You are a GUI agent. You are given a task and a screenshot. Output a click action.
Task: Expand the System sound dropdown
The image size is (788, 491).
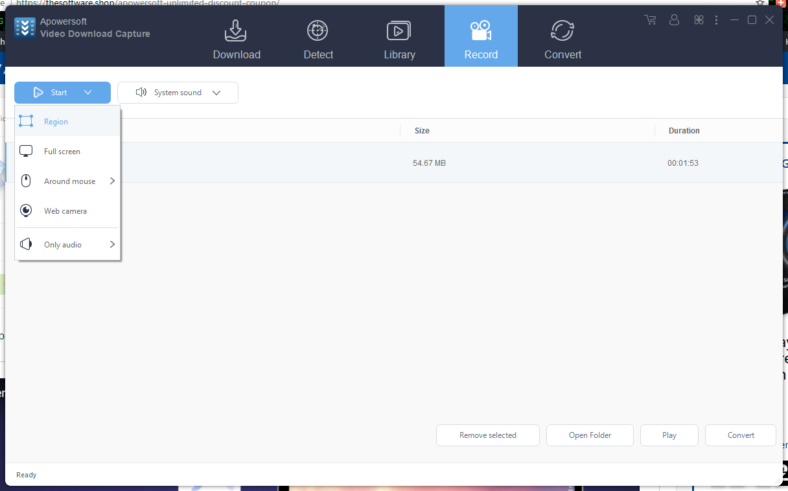point(217,92)
